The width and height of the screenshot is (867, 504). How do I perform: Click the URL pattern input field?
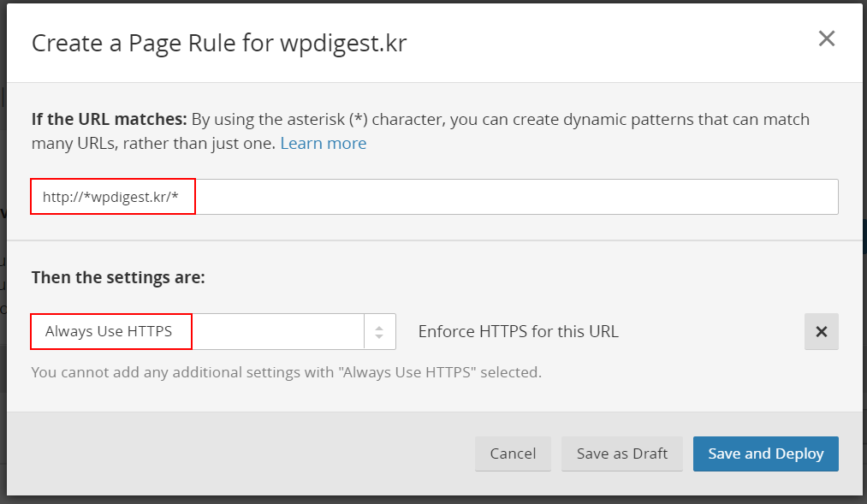(435, 197)
